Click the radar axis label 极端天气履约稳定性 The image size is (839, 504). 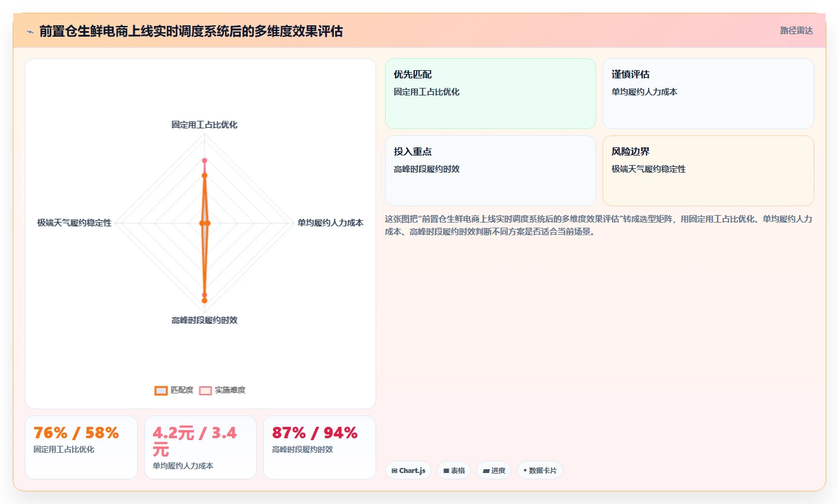[74, 223]
